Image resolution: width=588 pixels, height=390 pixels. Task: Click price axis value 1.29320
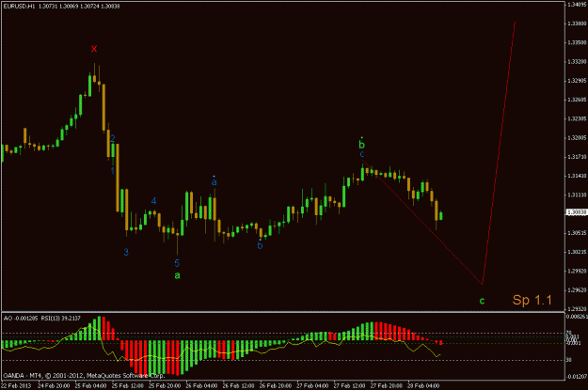577,309
